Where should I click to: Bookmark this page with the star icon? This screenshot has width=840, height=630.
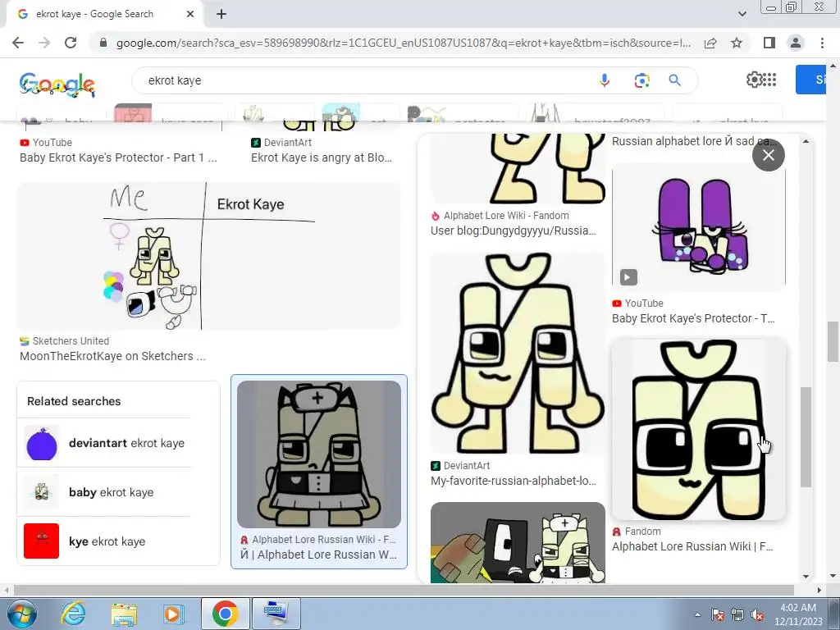[x=737, y=43]
